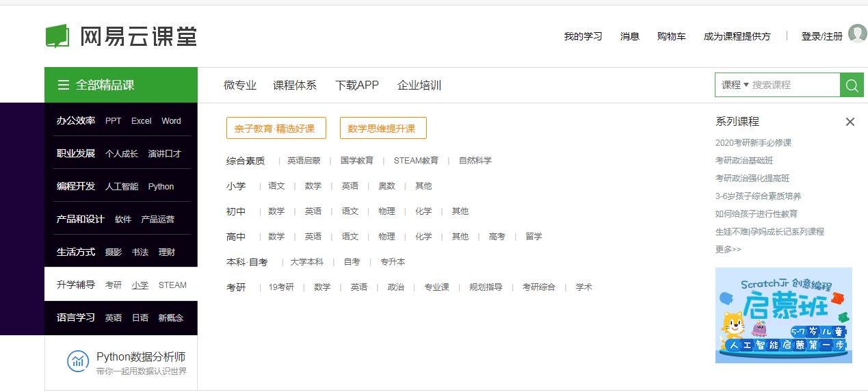Click 新概念 in sidebar
Image resolution: width=868 pixels, height=392 pixels.
coord(170,318)
